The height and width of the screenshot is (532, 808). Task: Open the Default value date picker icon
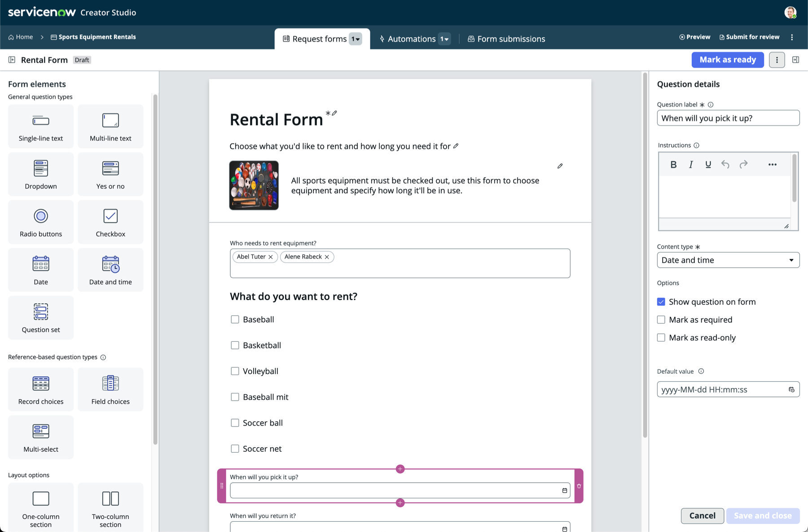[791, 389]
